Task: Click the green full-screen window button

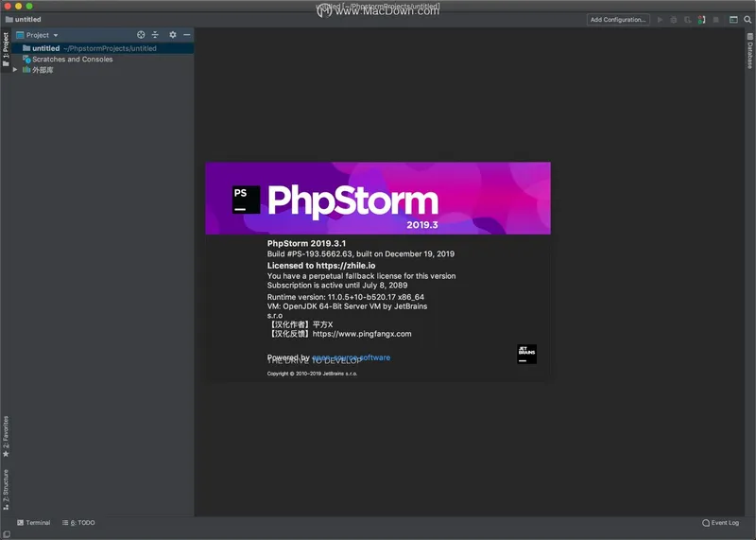Action: (x=29, y=6)
